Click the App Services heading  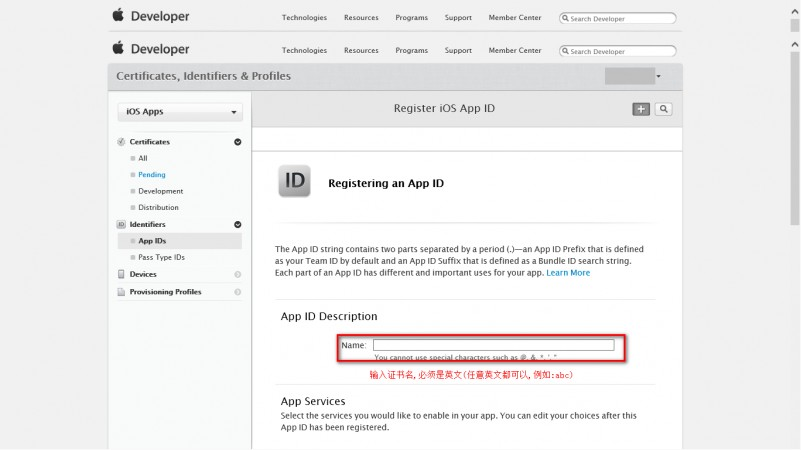coord(313,401)
